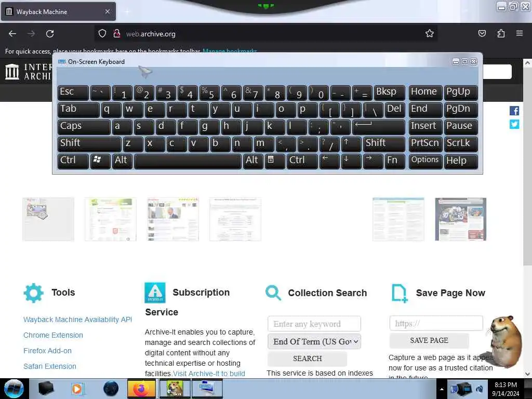Toggle the Fn key
The image size is (532, 399).
[395, 161]
